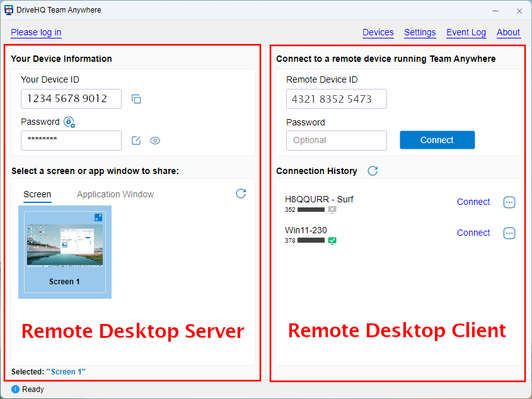Image resolution: width=532 pixels, height=399 pixels.
Task: Click the password settings lock icon
Action: click(69, 122)
